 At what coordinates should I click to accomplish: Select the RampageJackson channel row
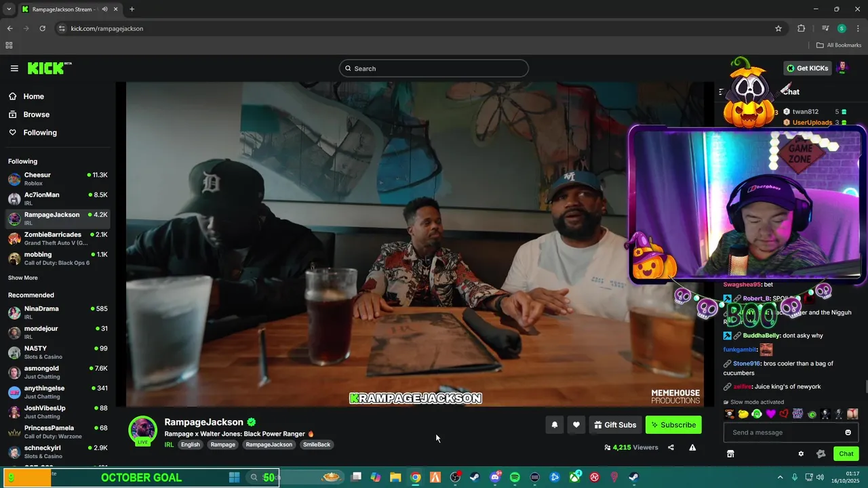tap(58, 218)
